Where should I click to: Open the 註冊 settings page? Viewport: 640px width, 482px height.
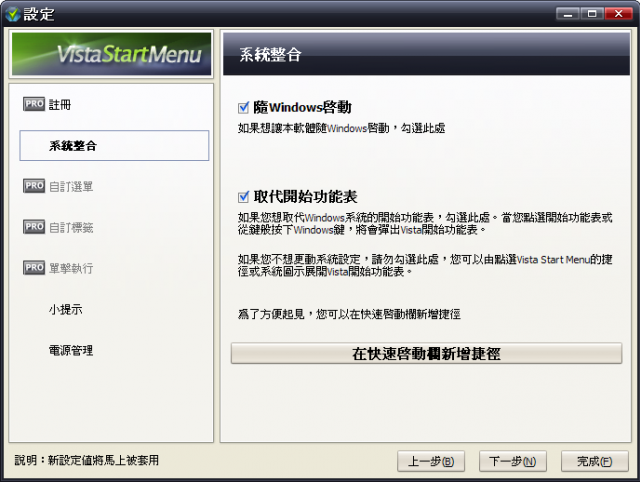click(60, 105)
